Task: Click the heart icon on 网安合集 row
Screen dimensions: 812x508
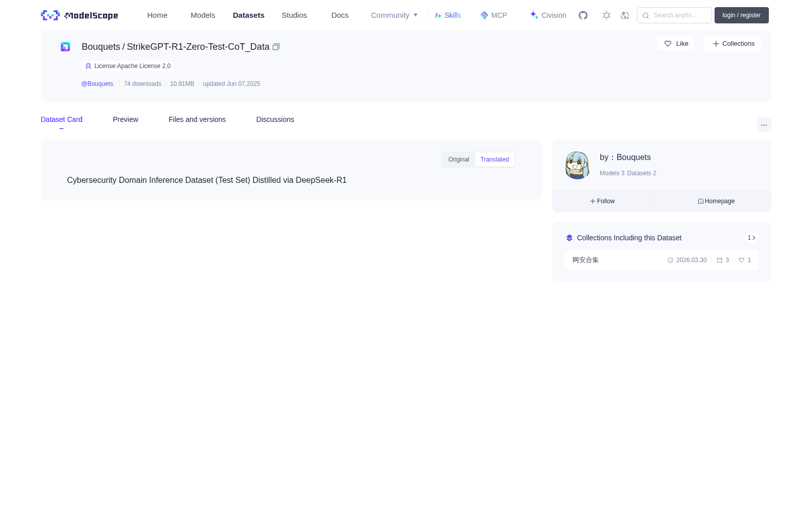Action: (x=741, y=260)
